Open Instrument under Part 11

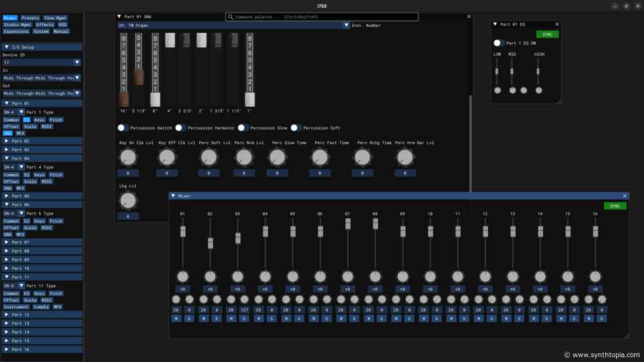pyautogui.click(x=16, y=307)
